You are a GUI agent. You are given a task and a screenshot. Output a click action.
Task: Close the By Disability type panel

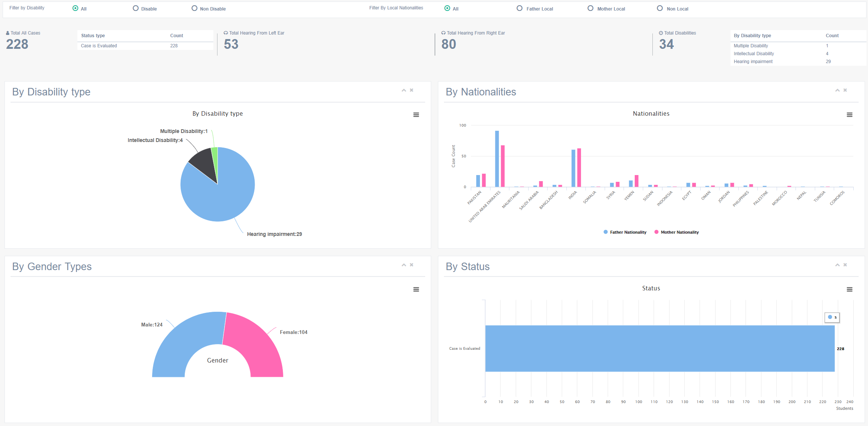[412, 90]
